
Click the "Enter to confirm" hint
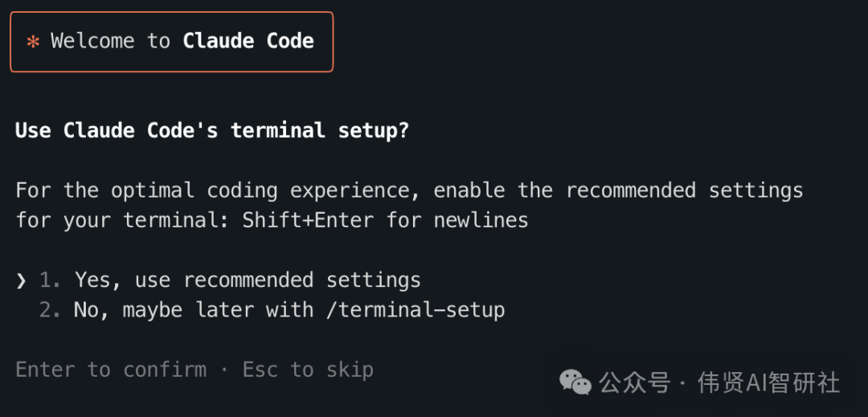click(x=111, y=370)
